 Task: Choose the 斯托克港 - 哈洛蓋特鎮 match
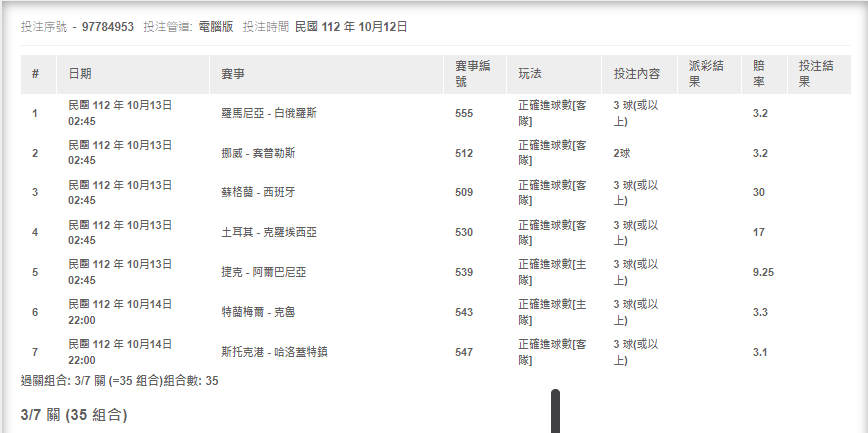point(275,352)
